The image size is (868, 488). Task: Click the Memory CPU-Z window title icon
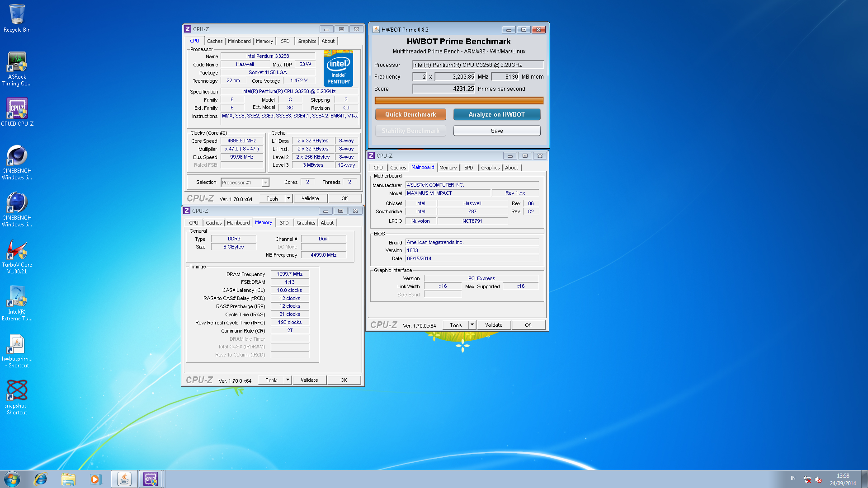tap(187, 211)
